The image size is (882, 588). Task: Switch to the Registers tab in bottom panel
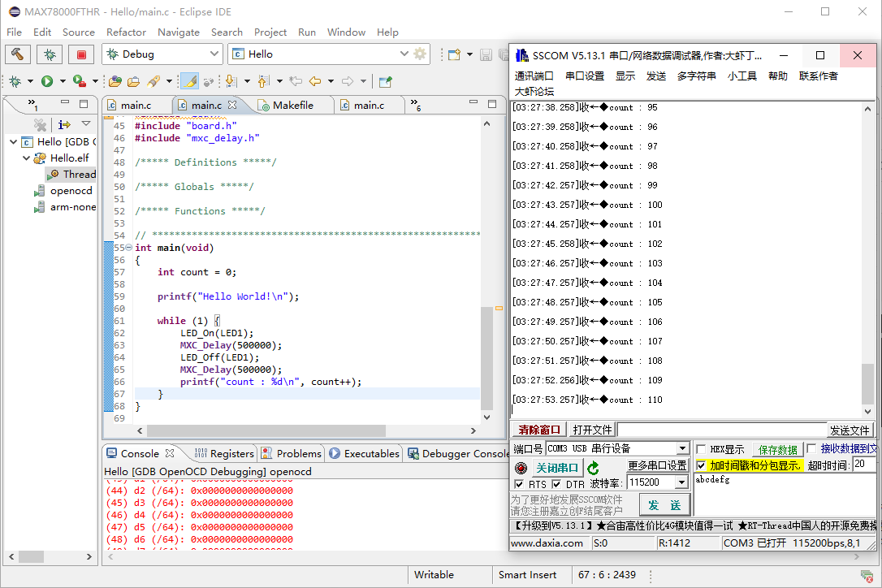pos(224,453)
